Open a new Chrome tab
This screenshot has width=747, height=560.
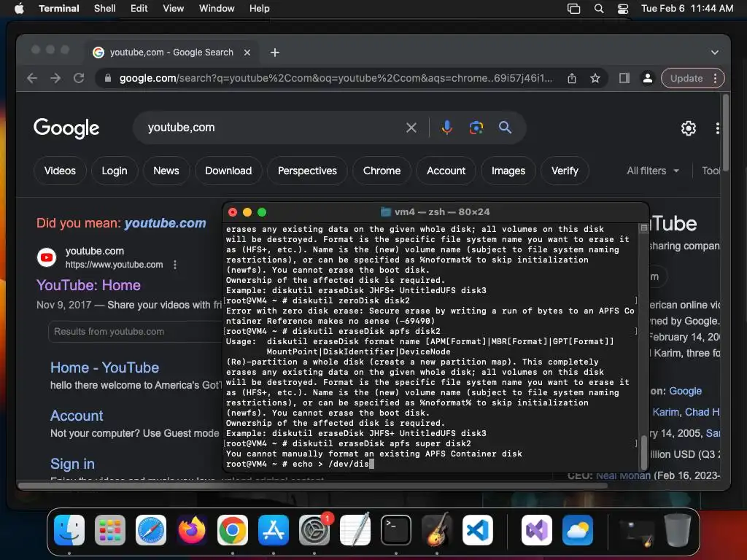coord(275,52)
